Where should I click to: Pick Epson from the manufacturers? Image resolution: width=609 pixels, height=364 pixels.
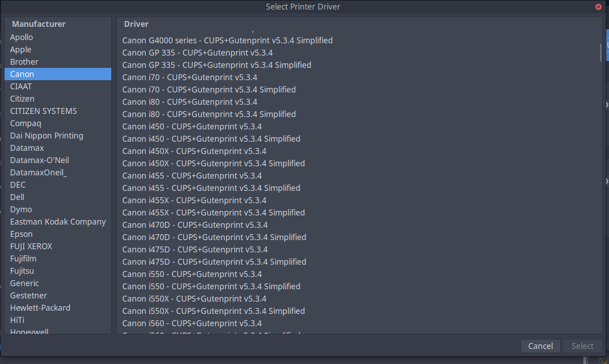coord(21,234)
